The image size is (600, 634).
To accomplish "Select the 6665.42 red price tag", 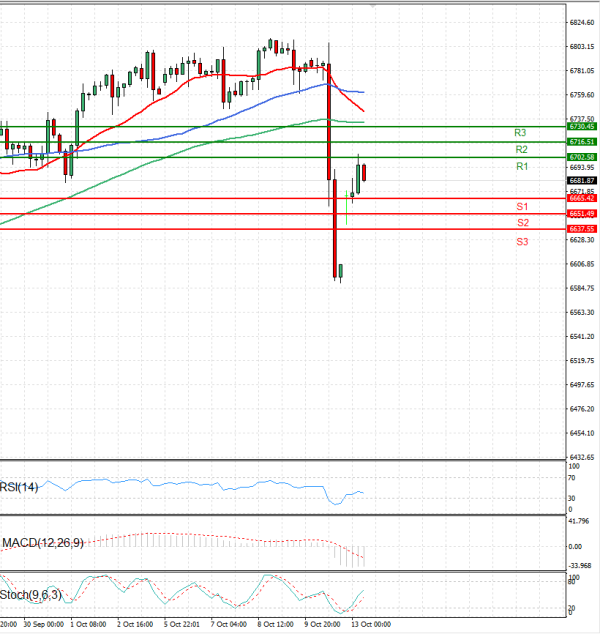I will pyautogui.click(x=581, y=199).
